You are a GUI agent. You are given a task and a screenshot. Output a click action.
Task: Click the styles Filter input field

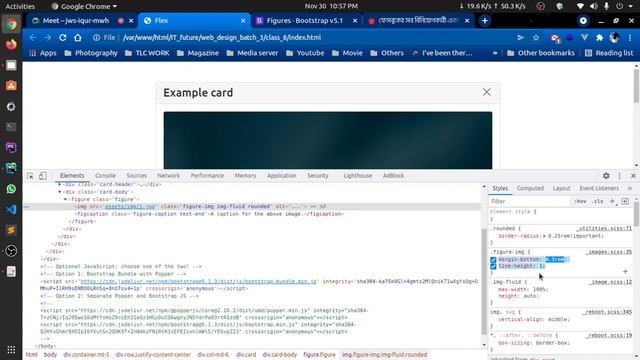(x=529, y=201)
